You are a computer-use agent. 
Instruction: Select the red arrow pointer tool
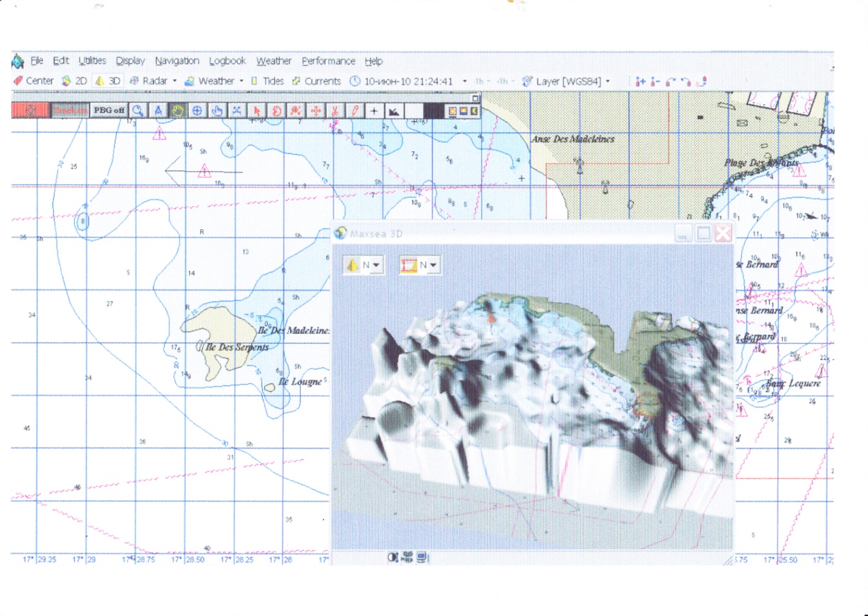(256, 111)
